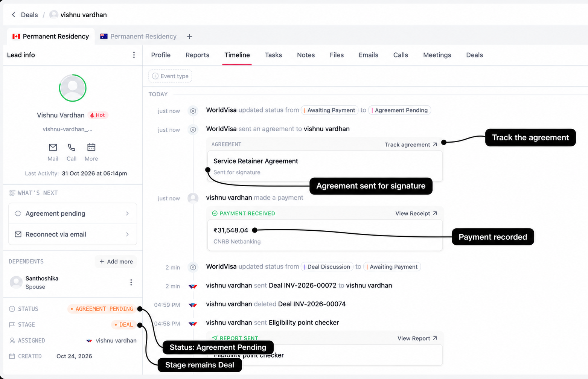This screenshot has height=379, width=588.
Task: Go back using the Deals back arrow
Action: [x=14, y=15]
